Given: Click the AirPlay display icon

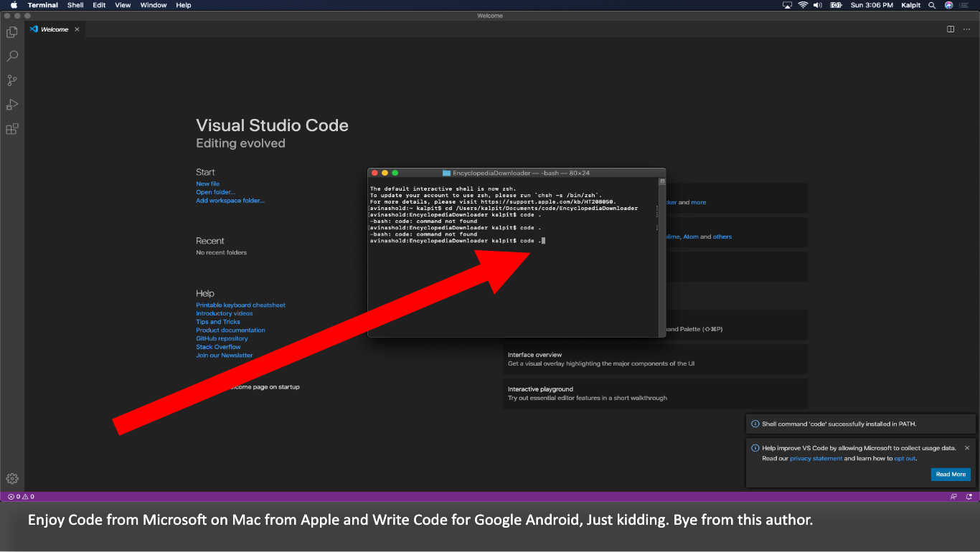Looking at the screenshot, I should tap(787, 5).
